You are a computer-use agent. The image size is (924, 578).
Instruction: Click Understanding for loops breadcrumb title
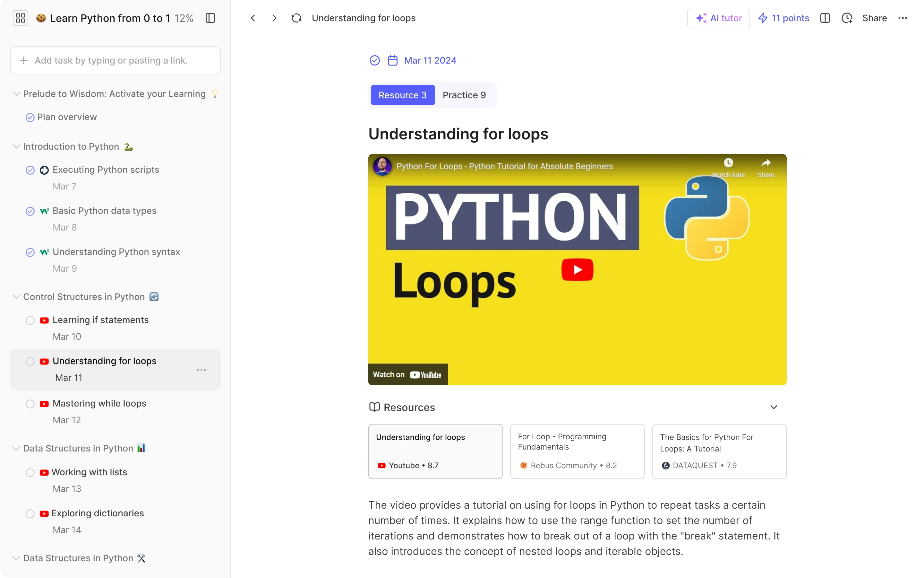pyautogui.click(x=364, y=18)
